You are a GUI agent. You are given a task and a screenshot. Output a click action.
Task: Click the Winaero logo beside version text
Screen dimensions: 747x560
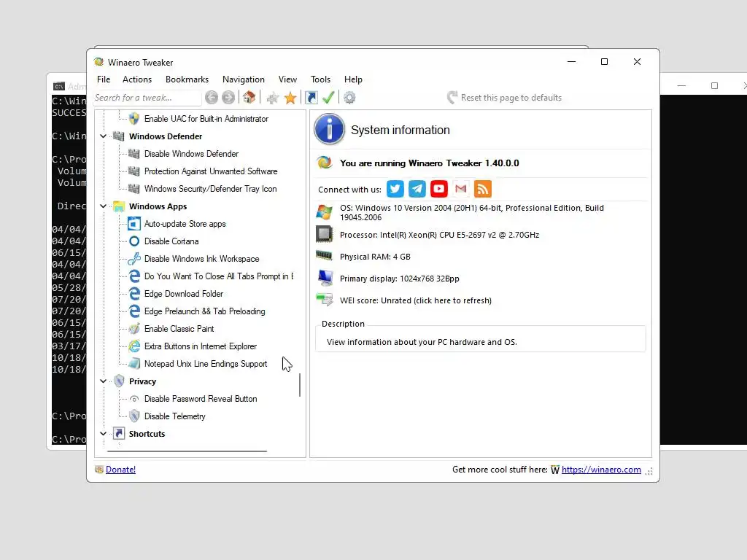point(325,163)
